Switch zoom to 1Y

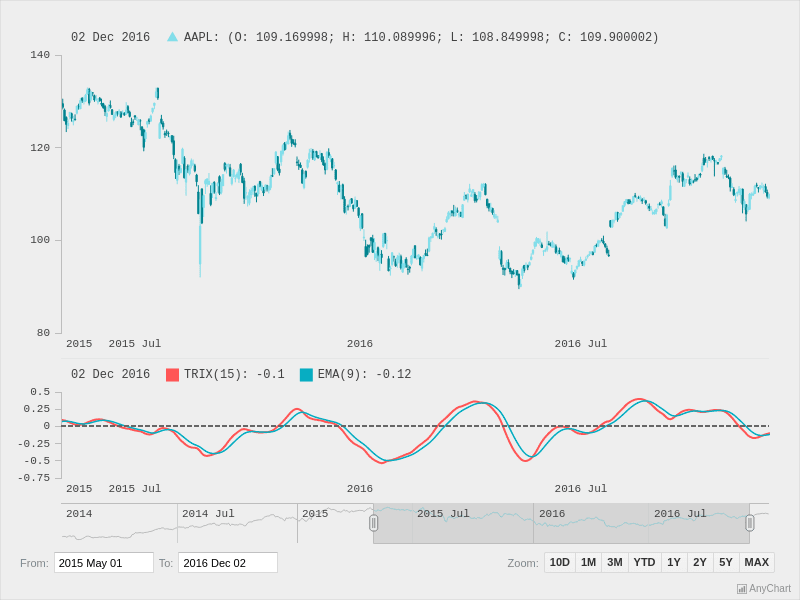click(x=674, y=562)
